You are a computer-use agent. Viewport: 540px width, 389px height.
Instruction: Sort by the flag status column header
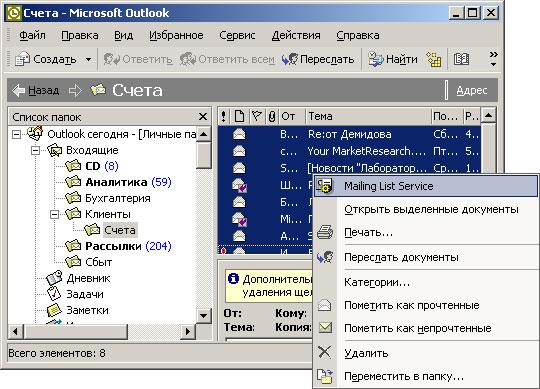(x=256, y=116)
